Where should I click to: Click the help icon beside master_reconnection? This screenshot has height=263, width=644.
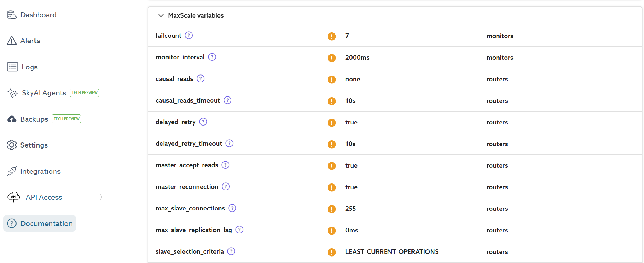click(x=226, y=187)
